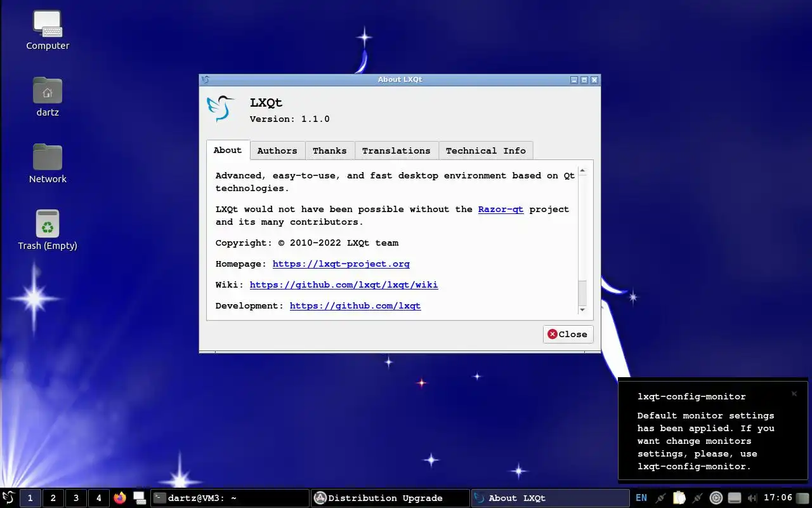Click the About LXQt taskbar button
This screenshot has width=812, height=508.
551,498
